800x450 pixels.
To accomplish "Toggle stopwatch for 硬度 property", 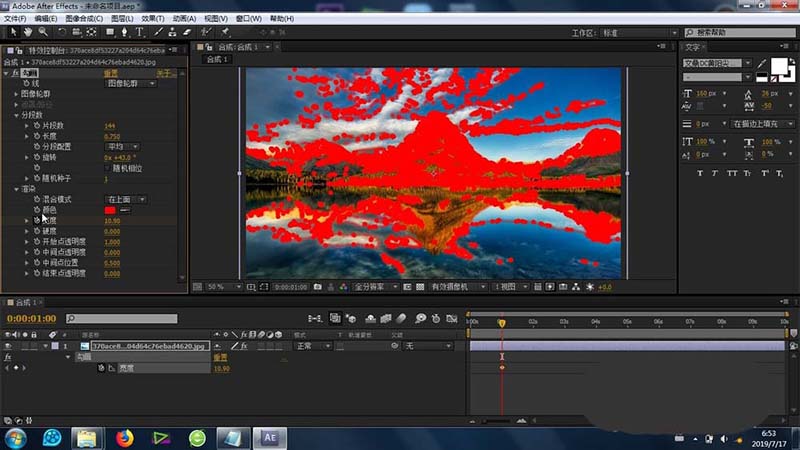I will tap(38, 231).
